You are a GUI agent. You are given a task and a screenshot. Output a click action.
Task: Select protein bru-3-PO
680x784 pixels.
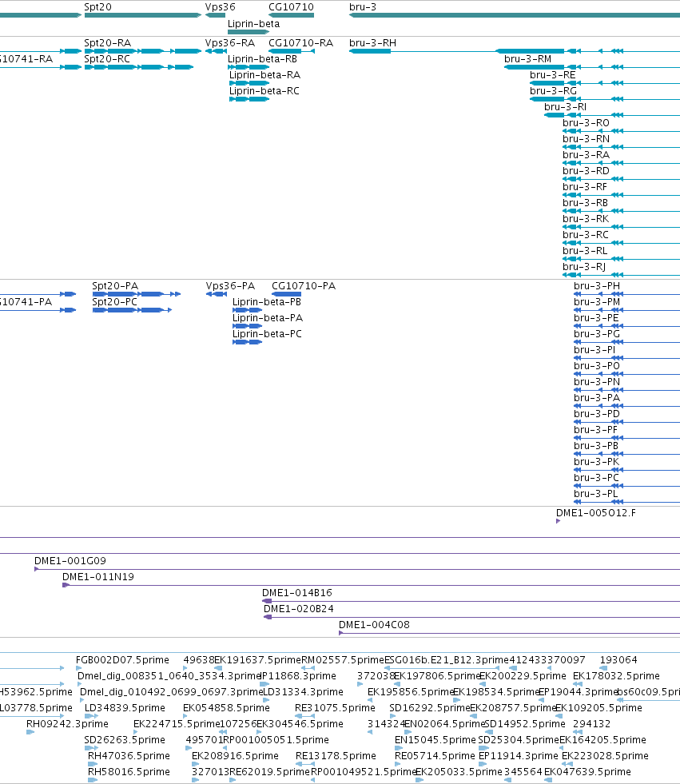[597, 366]
